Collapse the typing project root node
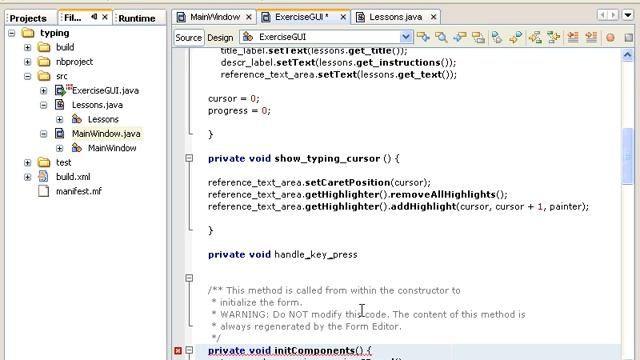 point(11,33)
